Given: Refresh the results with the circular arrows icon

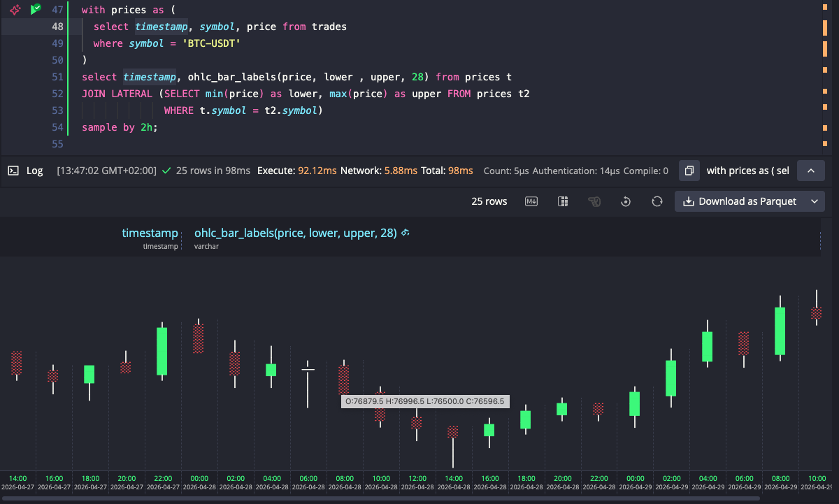Looking at the screenshot, I should pos(657,201).
